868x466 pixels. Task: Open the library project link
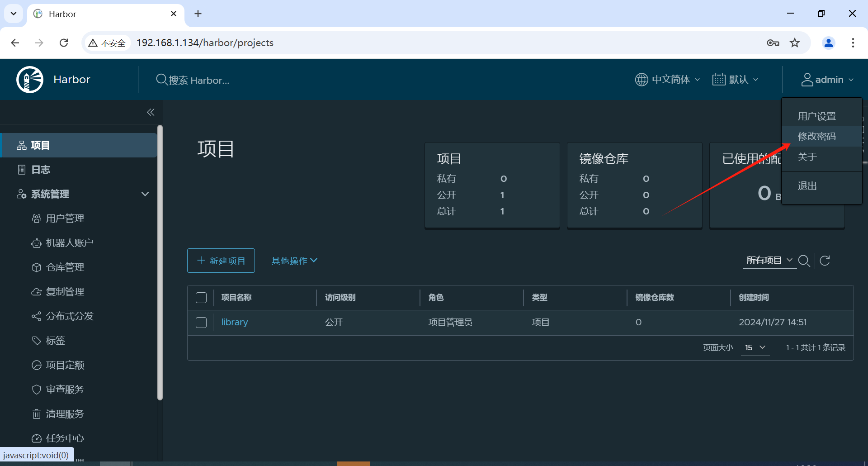(235, 322)
